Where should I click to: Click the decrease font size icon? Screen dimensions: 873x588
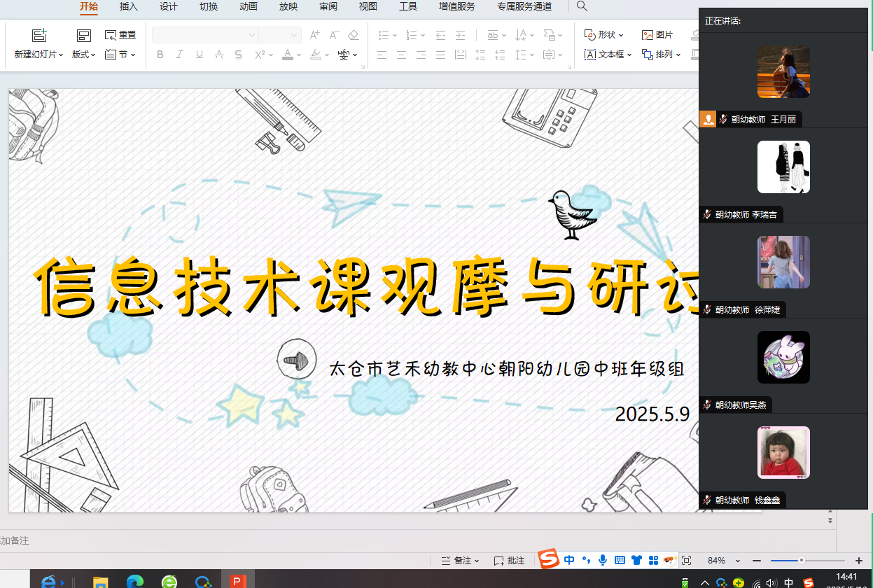[x=334, y=35]
